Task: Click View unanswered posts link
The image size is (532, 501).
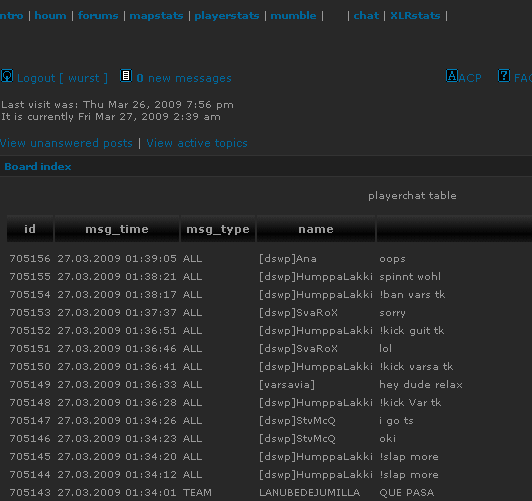Action: pyautogui.click(x=66, y=143)
